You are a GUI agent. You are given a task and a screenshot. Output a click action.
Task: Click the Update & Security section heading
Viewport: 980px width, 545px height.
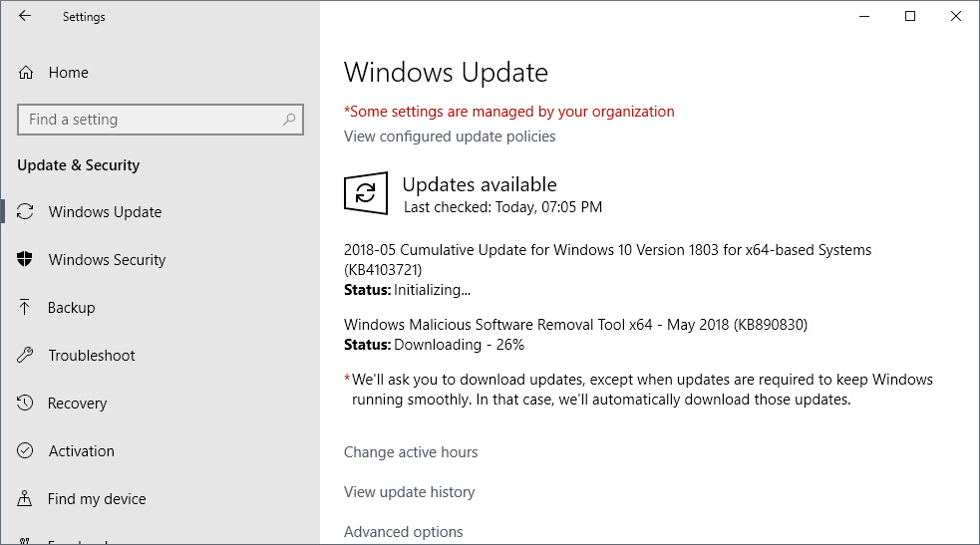pyautogui.click(x=78, y=165)
